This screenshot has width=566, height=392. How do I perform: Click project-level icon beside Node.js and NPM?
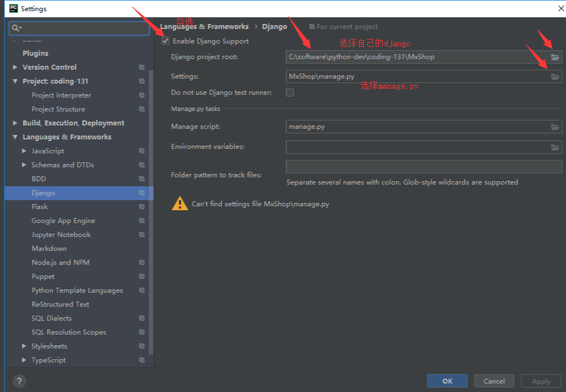click(x=142, y=263)
